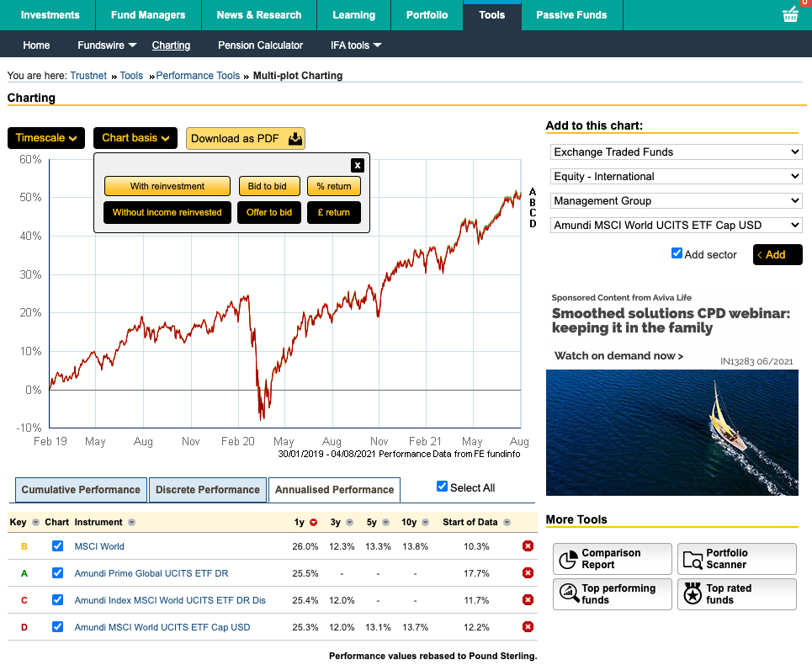This screenshot has width=812, height=665.
Task: Select Without income reinvested option
Action: 167,212
